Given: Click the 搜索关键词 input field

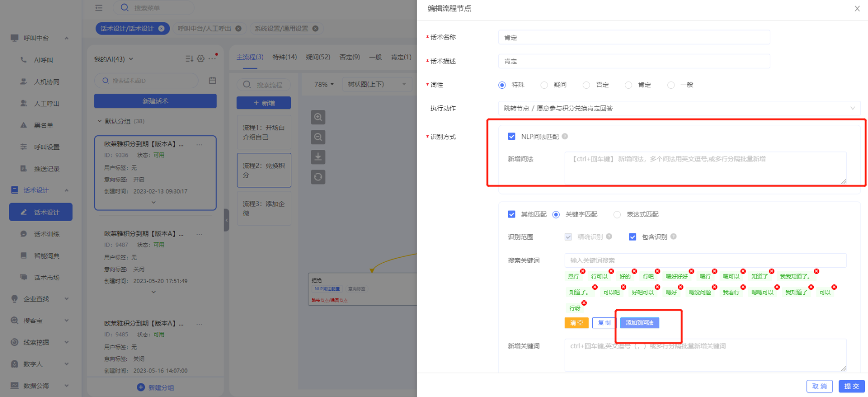Looking at the screenshot, I should pyautogui.click(x=705, y=261).
